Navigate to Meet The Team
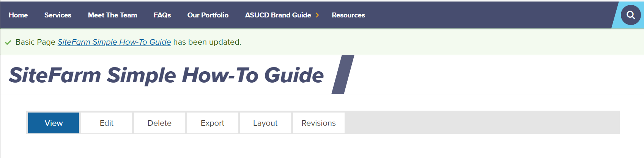The width and height of the screenshot is (644, 158). click(112, 15)
